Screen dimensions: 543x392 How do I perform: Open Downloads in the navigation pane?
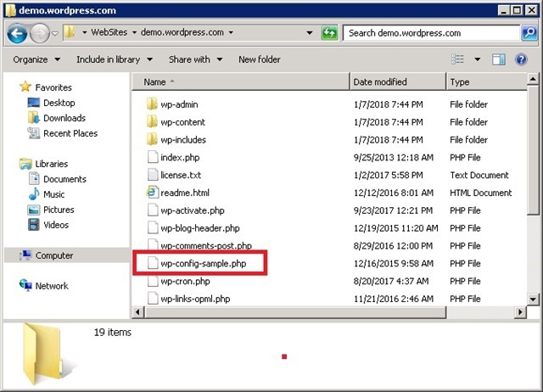coord(56,118)
